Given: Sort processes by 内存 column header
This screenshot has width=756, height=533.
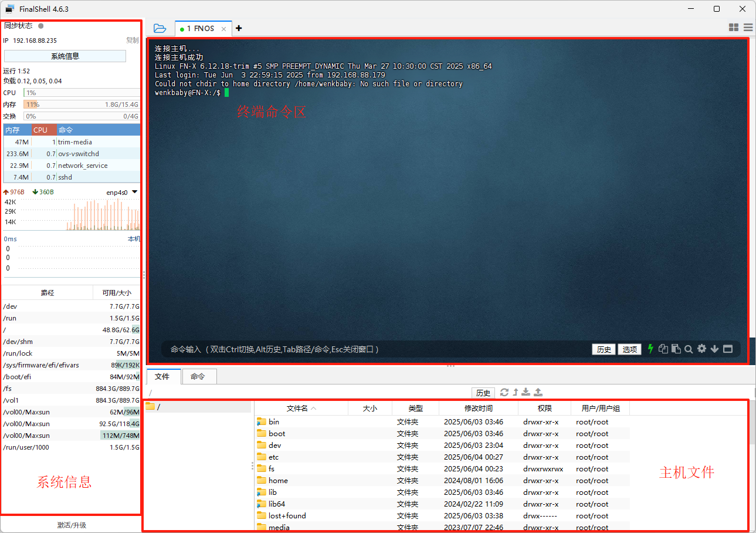Looking at the screenshot, I should (18, 130).
